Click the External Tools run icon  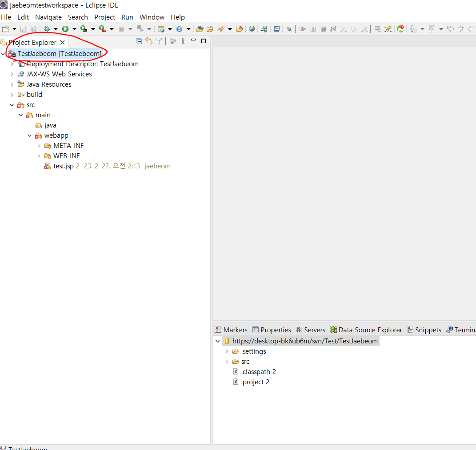[103, 29]
